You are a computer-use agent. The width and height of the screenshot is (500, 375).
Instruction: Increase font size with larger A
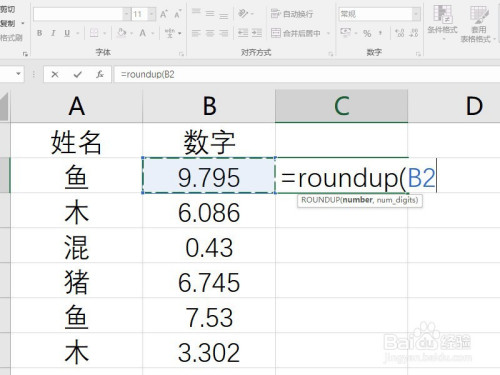click(x=164, y=14)
